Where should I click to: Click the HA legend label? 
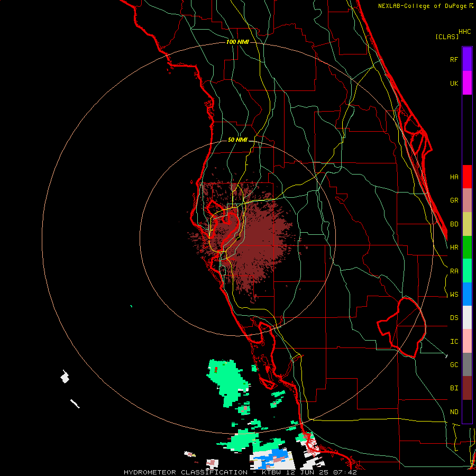point(454,177)
